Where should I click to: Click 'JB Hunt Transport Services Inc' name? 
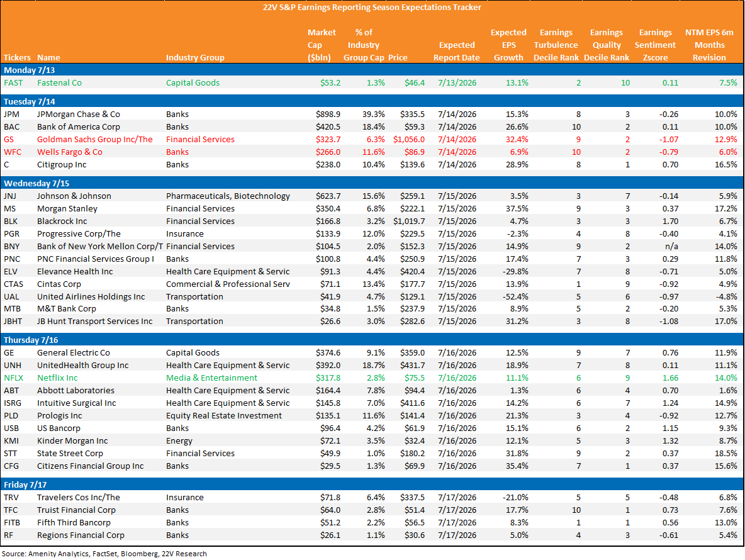click(x=94, y=322)
